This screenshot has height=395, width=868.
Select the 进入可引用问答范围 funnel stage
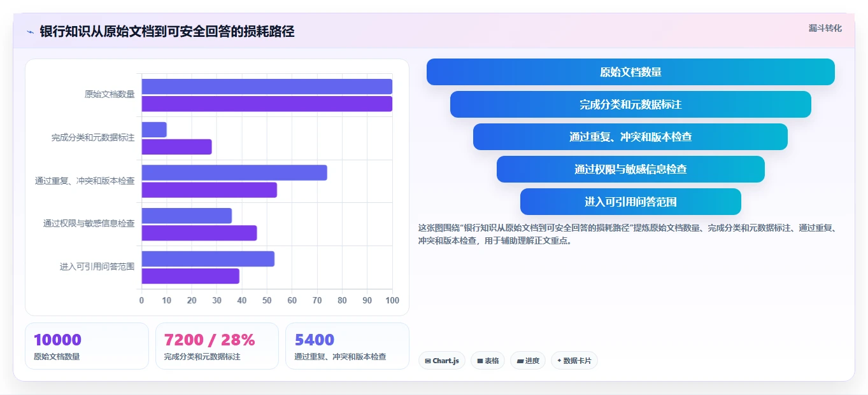(x=630, y=202)
